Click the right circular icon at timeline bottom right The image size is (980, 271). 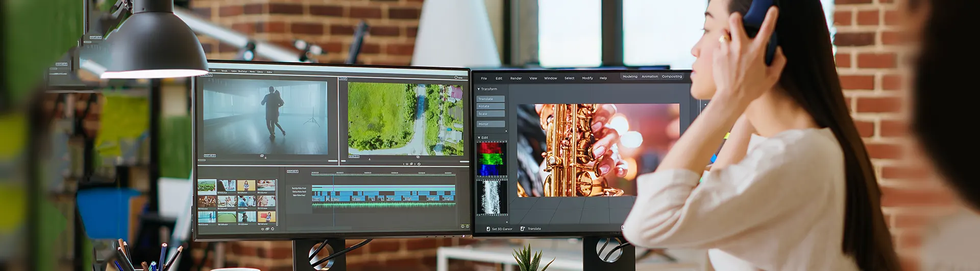pos(468,226)
